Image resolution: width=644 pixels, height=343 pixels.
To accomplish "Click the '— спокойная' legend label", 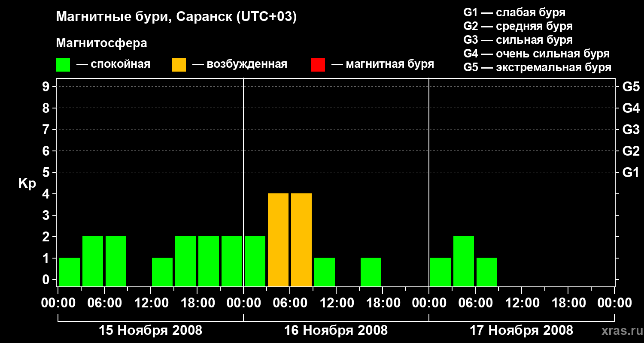I will click(113, 64).
